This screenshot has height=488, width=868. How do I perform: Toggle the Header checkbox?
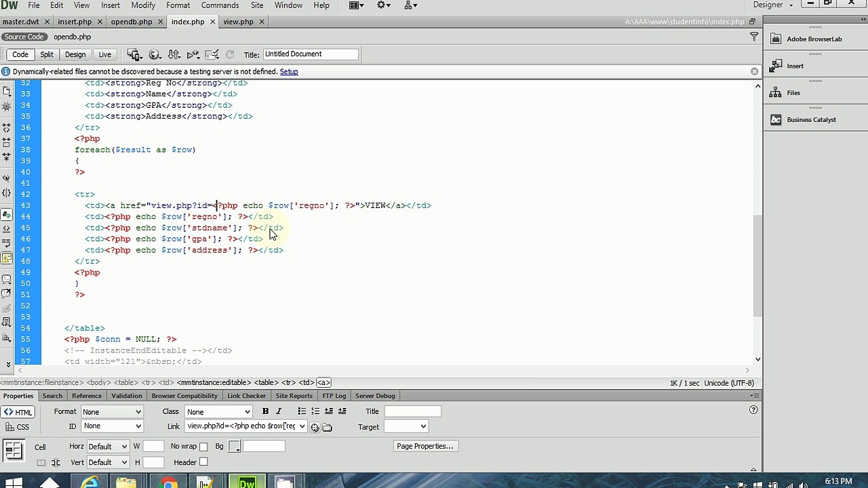(203, 462)
